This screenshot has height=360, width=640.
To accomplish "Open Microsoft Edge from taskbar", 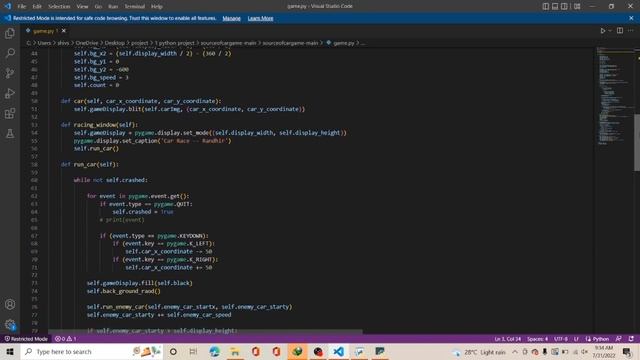I will pos(214,351).
